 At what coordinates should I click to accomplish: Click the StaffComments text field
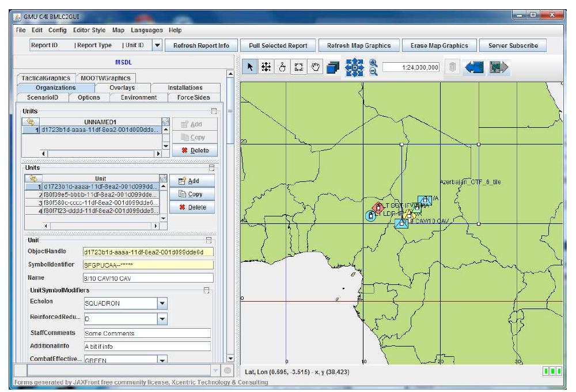(x=147, y=333)
